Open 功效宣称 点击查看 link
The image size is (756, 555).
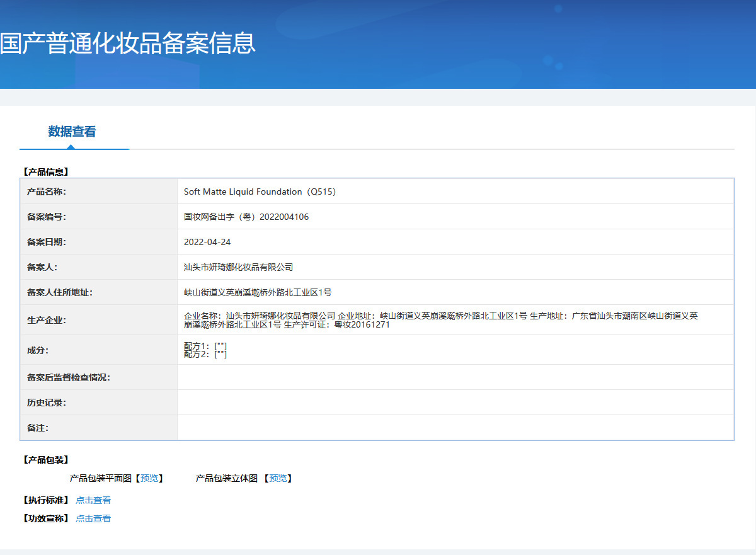coord(93,518)
